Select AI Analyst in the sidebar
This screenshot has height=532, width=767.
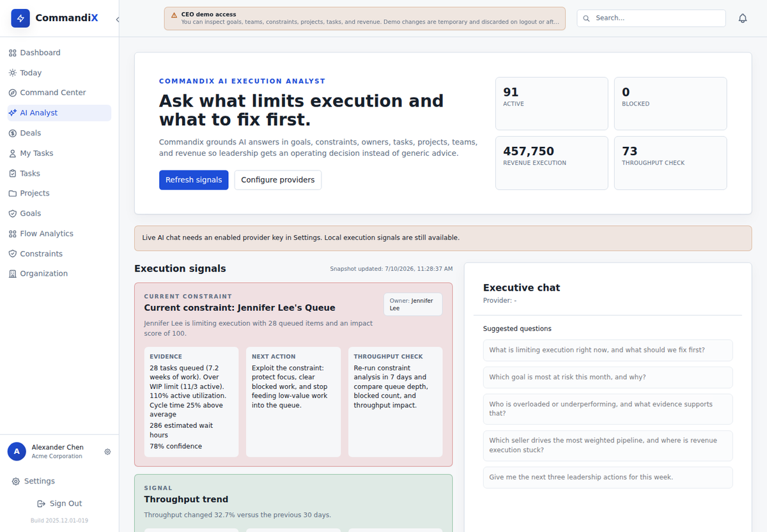click(x=59, y=113)
